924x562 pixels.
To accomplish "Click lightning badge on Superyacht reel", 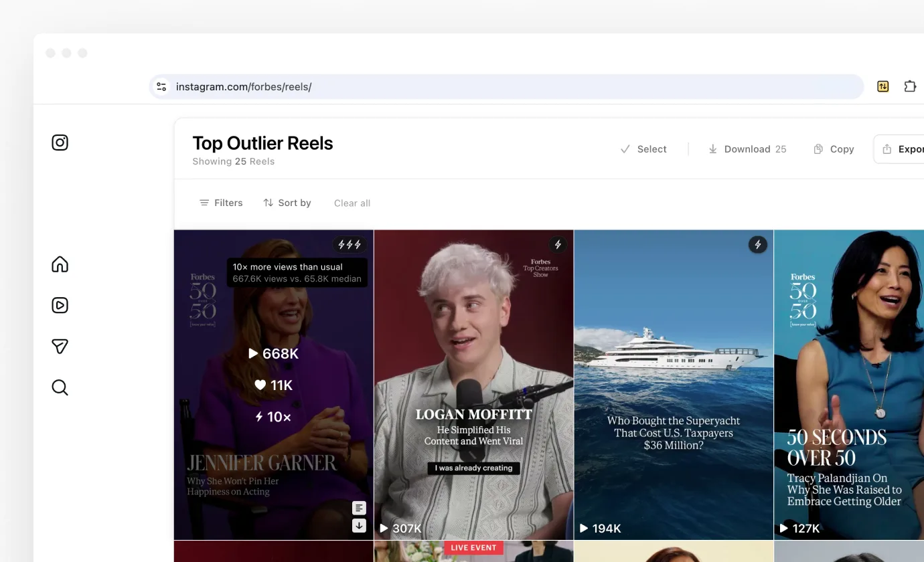I will pyautogui.click(x=758, y=245).
